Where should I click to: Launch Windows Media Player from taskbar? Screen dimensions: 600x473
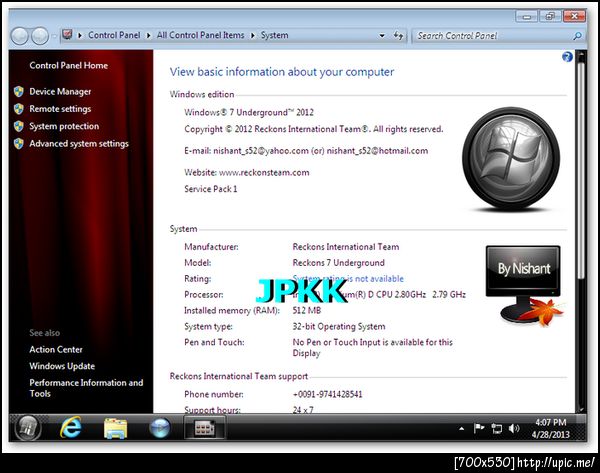click(x=160, y=427)
